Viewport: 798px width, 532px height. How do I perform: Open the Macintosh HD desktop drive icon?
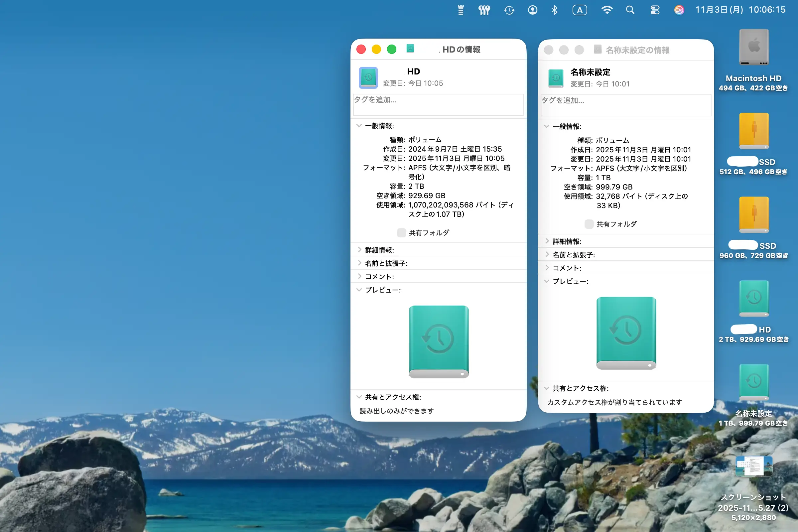click(x=753, y=48)
